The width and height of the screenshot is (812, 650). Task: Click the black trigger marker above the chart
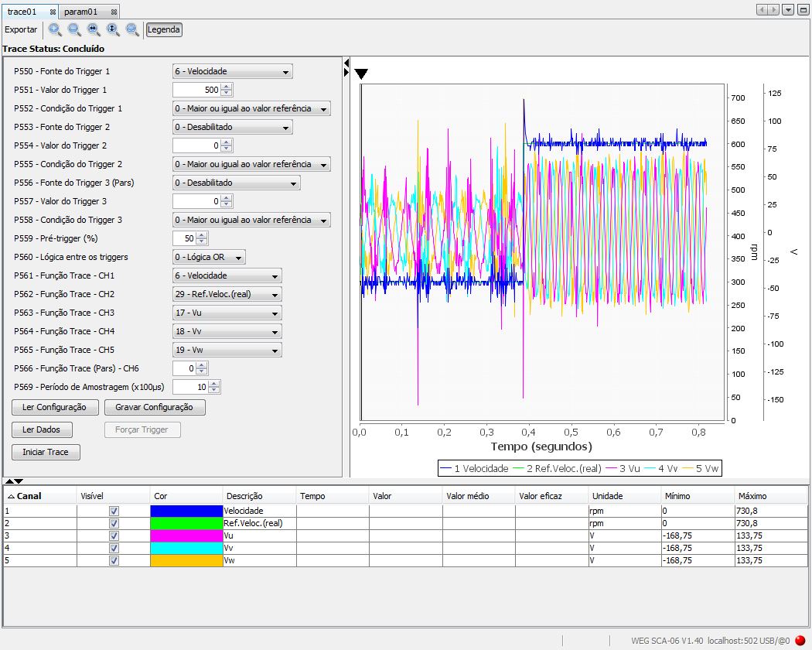coord(361,73)
